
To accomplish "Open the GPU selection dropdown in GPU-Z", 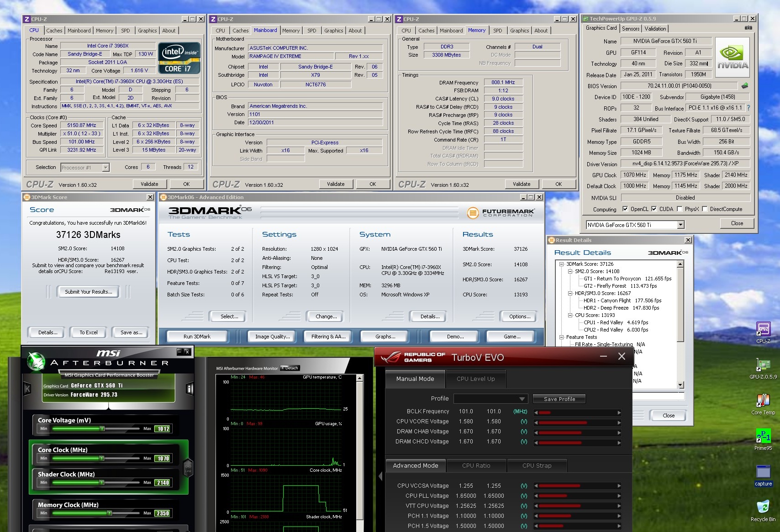I will (x=680, y=225).
